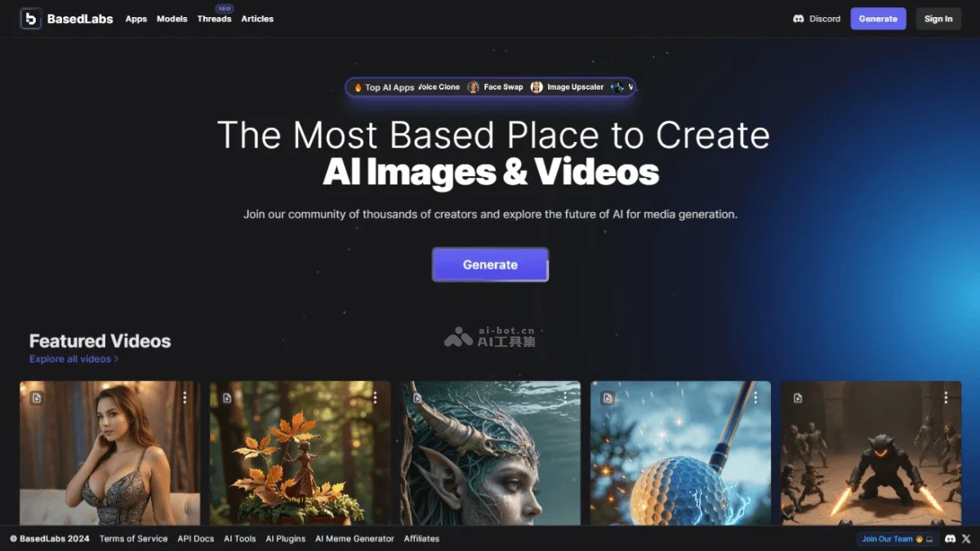Image resolution: width=980 pixels, height=551 pixels.
Task: Click the Discord icon in the footer
Action: pos(951,539)
